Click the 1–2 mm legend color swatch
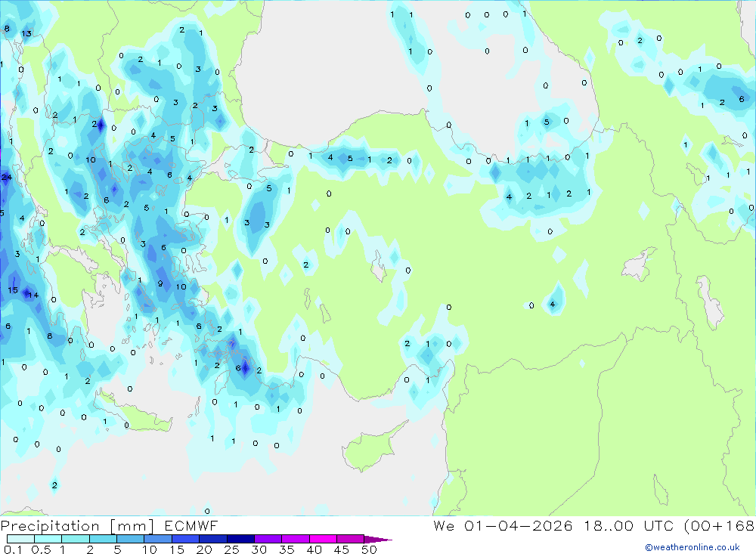Image resolution: width=756 pixels, height=554 pixels. 75,539
